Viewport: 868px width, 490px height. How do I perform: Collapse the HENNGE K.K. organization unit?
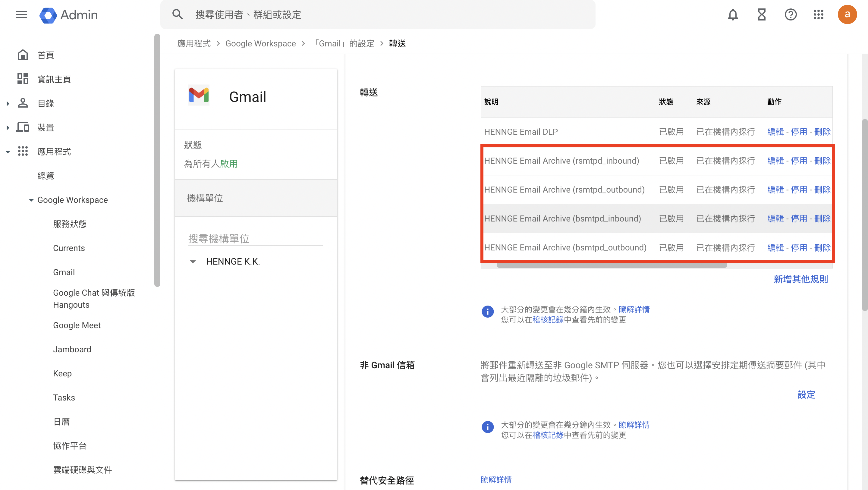pos(193,262)
